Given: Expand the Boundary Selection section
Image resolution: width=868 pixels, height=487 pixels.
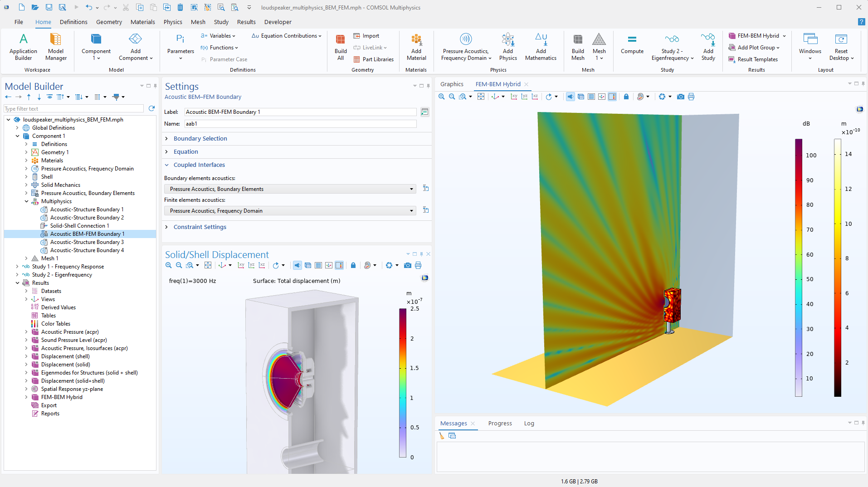Looking at the screenshot, I should point(200,139).
